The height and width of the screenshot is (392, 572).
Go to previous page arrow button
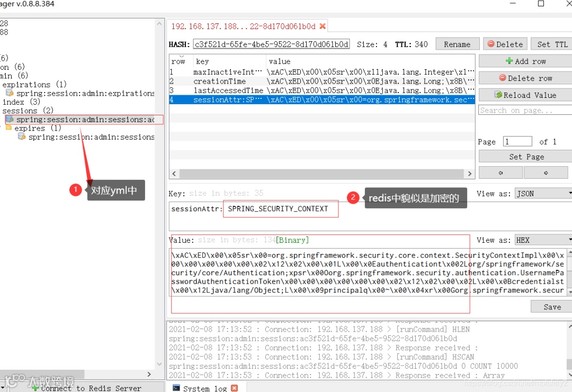tap(501, 172)
